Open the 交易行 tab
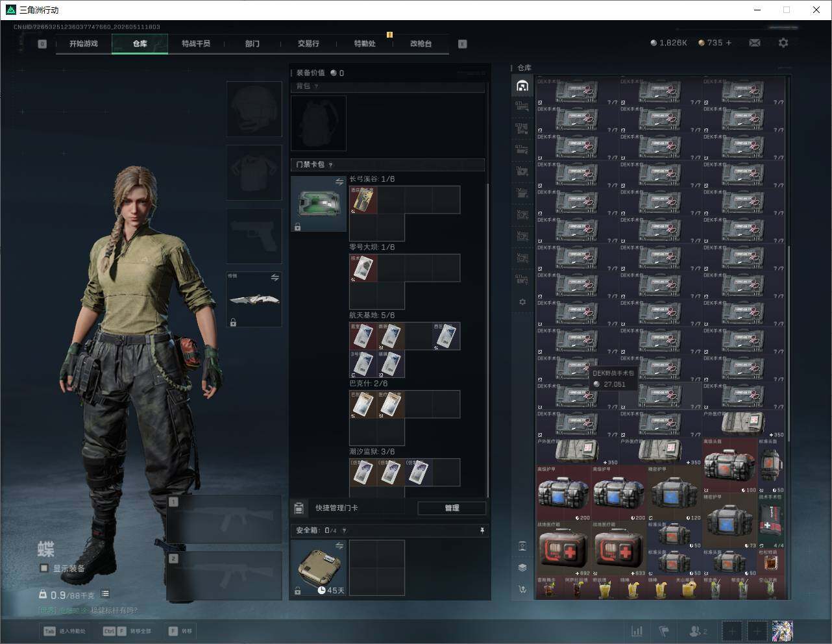 (308, 43)
